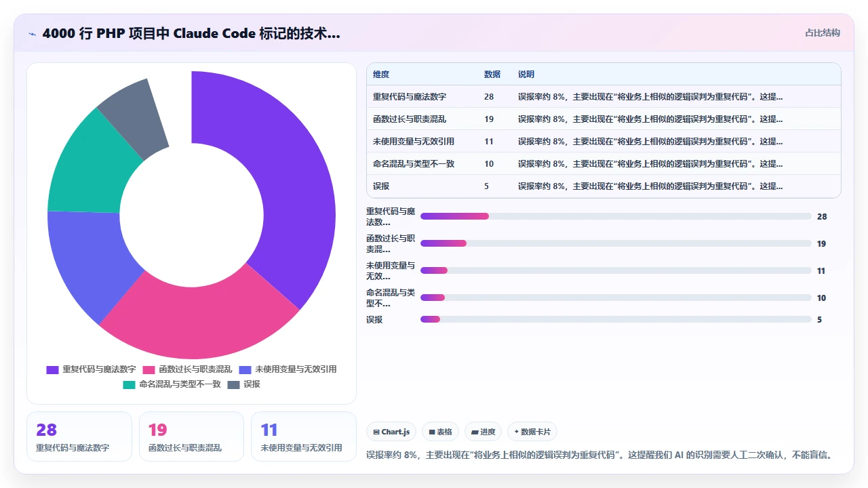Click the value 10 in the table

489,164
